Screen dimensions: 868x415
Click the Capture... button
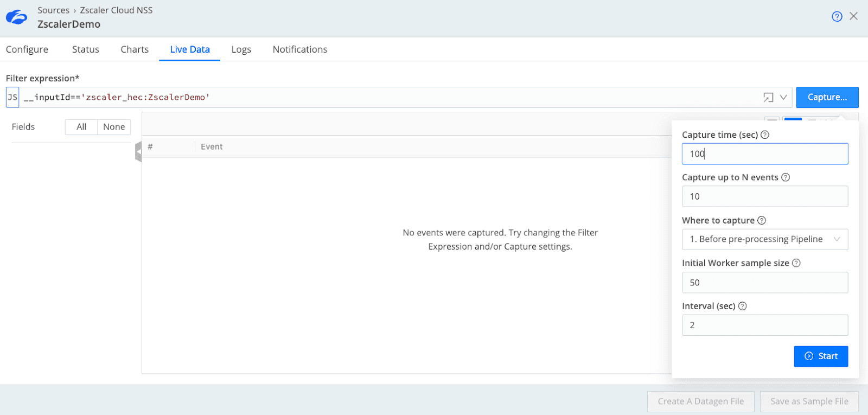[827, 97]
